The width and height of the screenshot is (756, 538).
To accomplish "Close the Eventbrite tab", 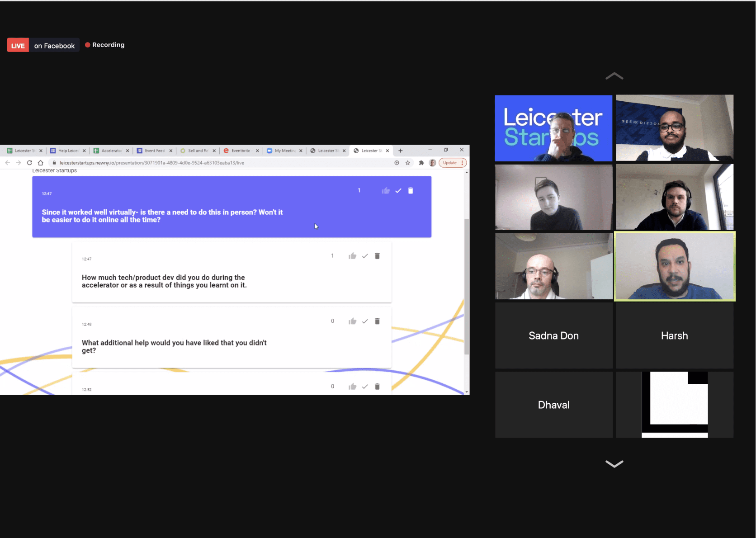I will (x=257, y=151).
